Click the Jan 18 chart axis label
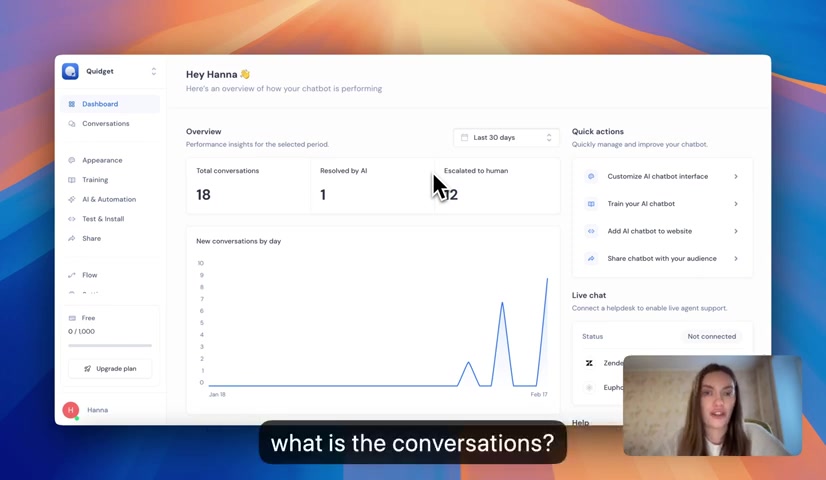826x480 pixels. point(217,395)
